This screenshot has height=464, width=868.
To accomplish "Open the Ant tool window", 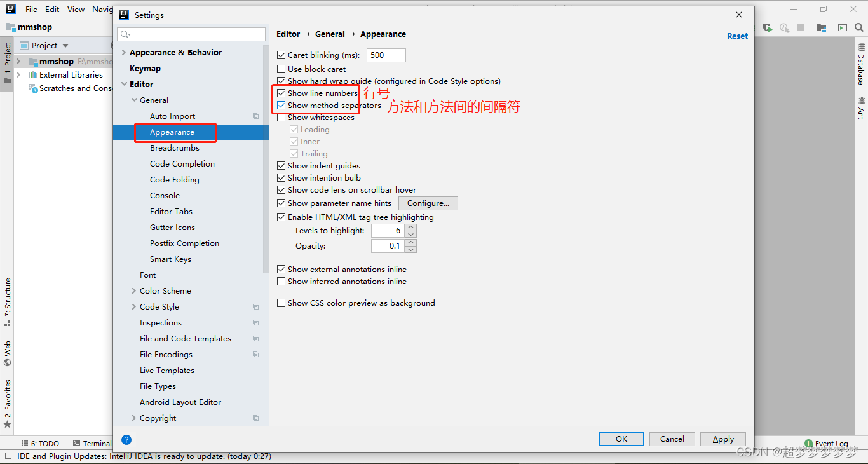I will 862,107.
